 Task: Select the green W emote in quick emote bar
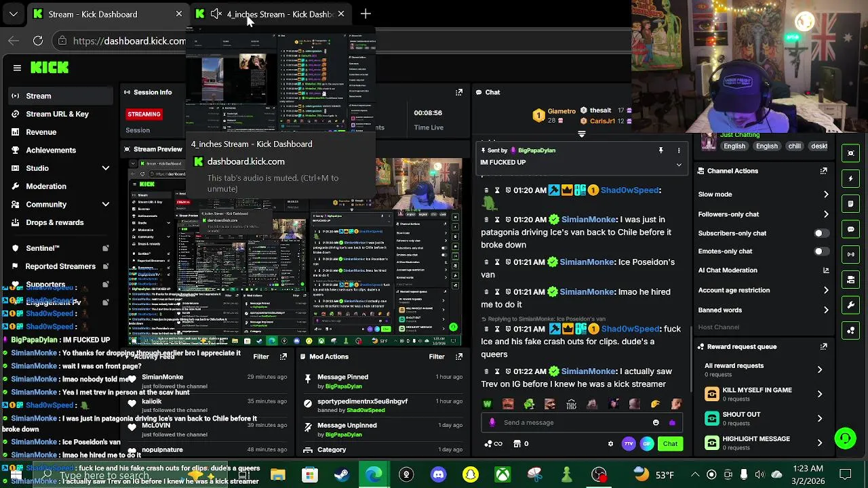[487, 405]
